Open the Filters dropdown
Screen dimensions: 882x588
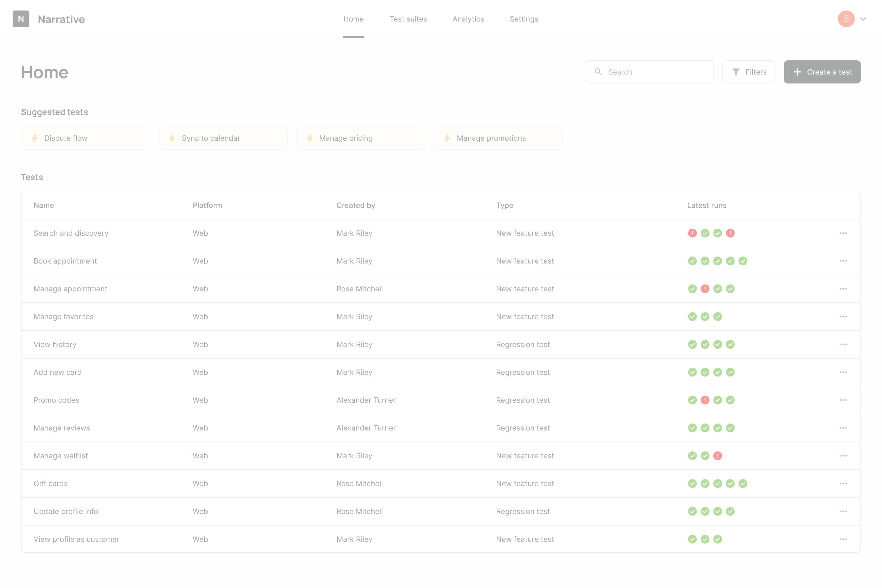(x=748, y=72)
